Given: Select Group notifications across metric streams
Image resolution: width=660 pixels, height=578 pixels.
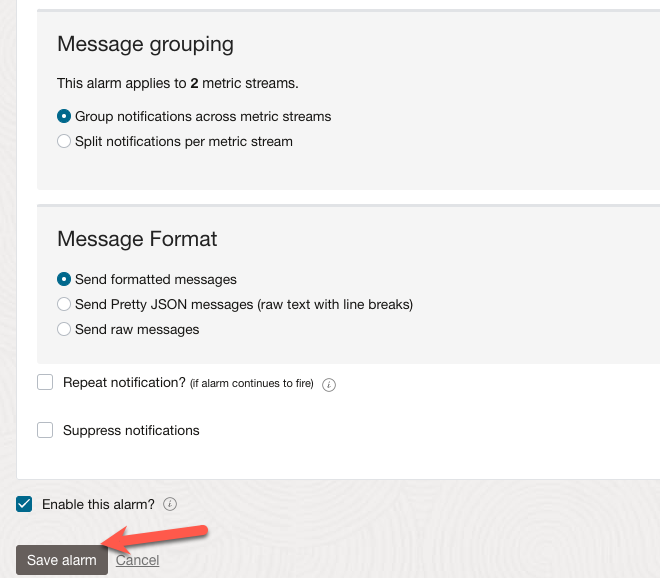Looking at the screenshot, I should pos(64,116).
